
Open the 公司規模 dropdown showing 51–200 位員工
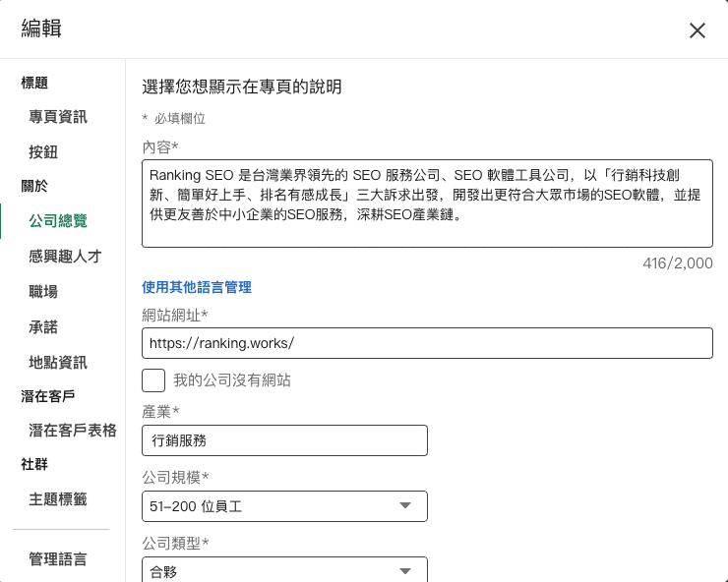pos(284,506)
